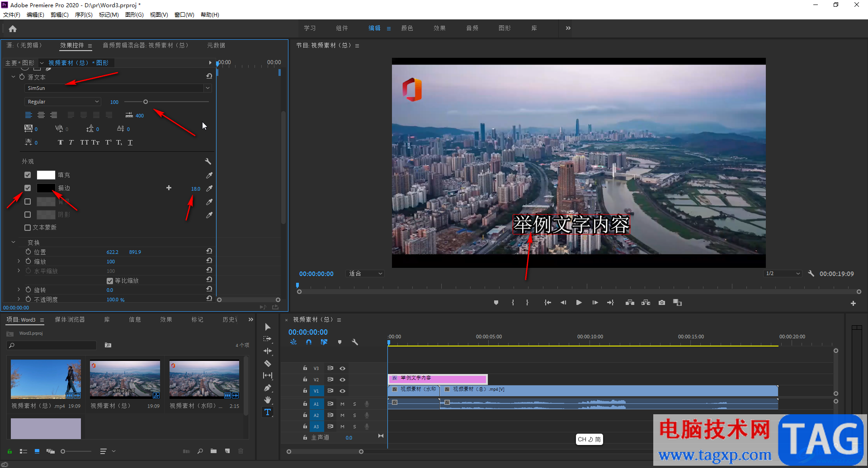This screenshot has height=468, width=868.
Task: Open the Sequence menu
Action: pyautogui.click(x=84, y=15)
